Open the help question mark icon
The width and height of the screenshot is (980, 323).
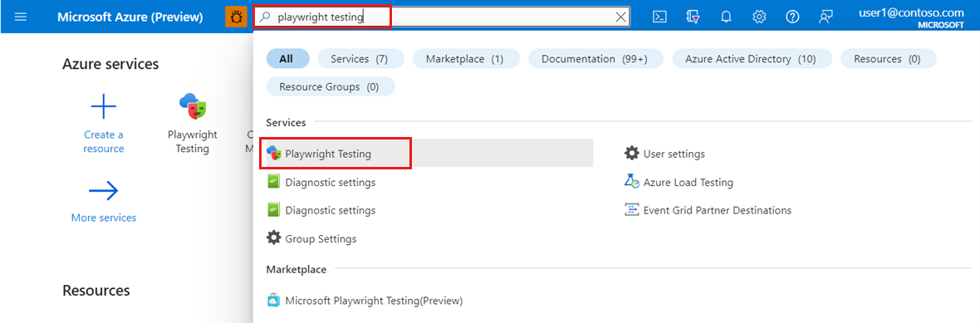pyautogui.click(x=792, y=17)
